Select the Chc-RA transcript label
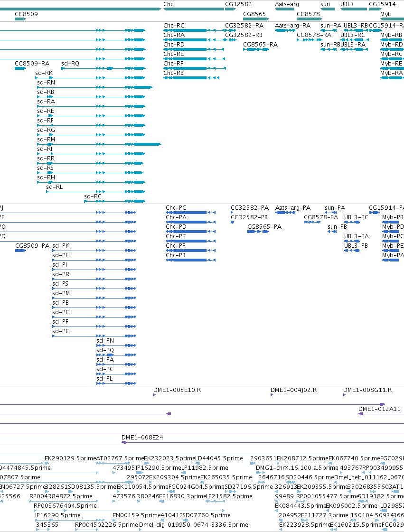 click(x=174, y=35)
